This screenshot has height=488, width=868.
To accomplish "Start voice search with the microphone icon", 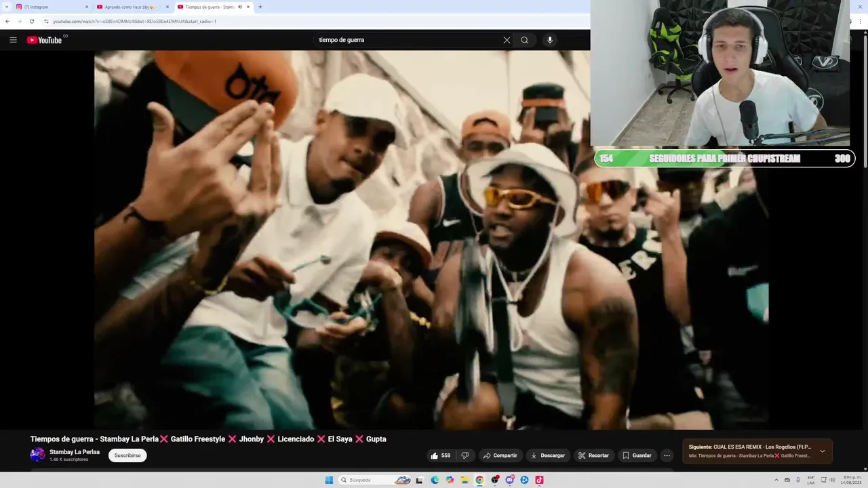I will point(550,40).
